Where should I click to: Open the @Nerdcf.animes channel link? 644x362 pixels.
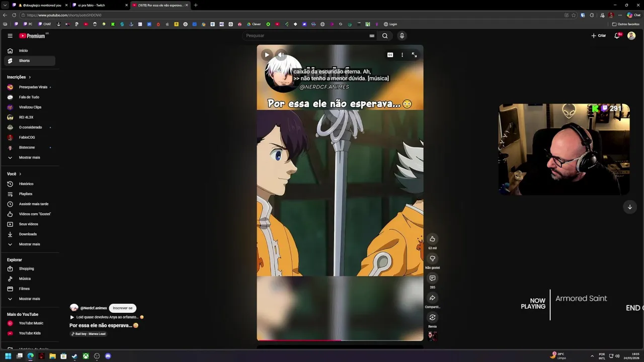[x=94, y=308]
